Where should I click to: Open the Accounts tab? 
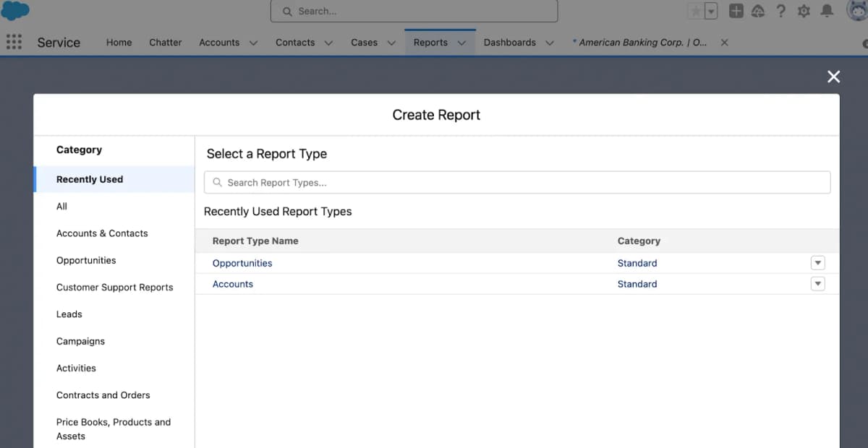[x=219, y=43]
